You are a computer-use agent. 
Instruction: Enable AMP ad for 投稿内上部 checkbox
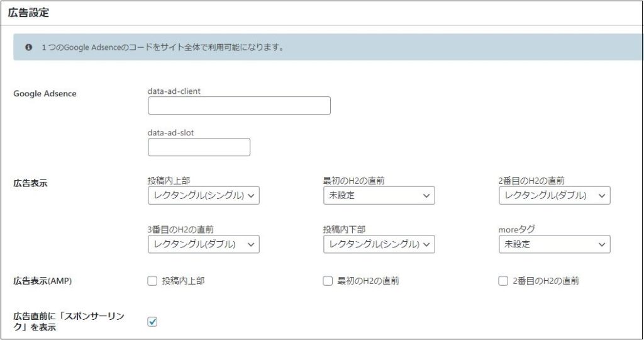pyautogui.click(x=152, y=281)
